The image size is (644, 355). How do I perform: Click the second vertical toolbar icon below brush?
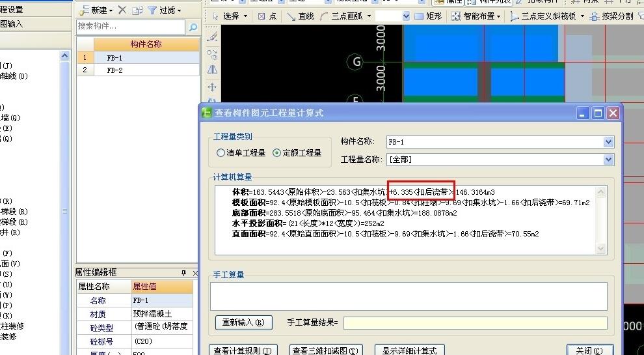212,54
